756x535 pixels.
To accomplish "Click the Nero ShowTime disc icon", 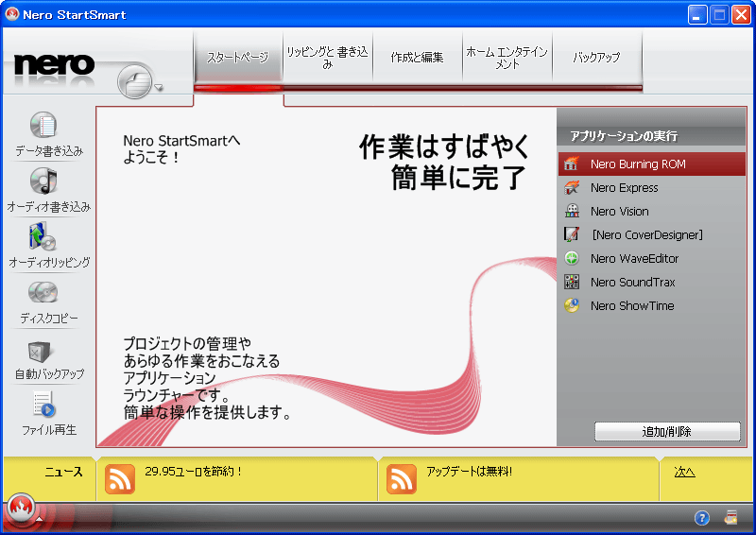I will [x=572, y=305].
